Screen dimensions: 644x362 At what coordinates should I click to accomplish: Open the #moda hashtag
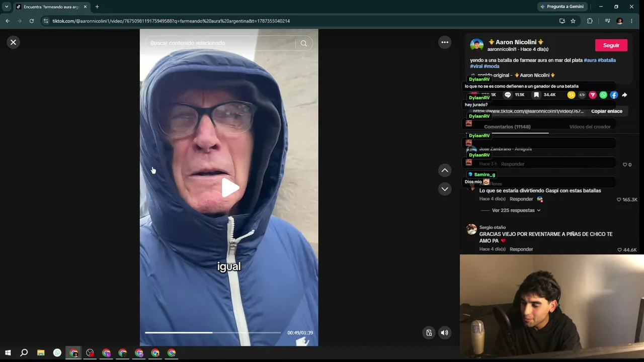[x=492, y=66]
